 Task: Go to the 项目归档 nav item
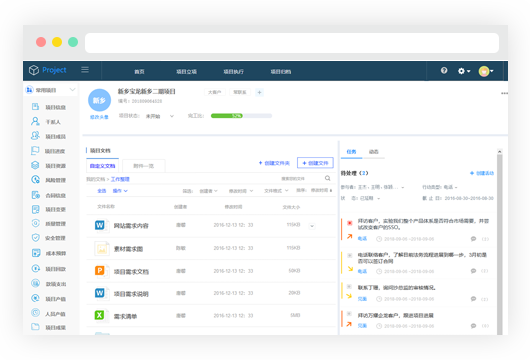(x=281, y=72)
